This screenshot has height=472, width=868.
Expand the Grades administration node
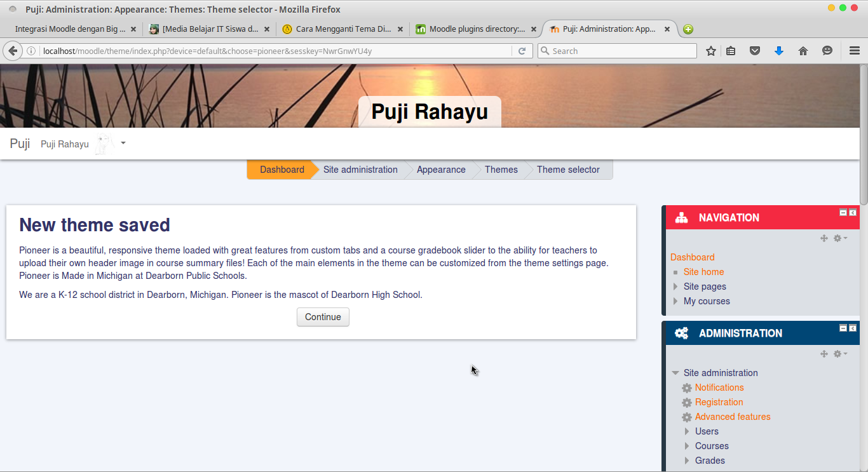coord(687,461)
